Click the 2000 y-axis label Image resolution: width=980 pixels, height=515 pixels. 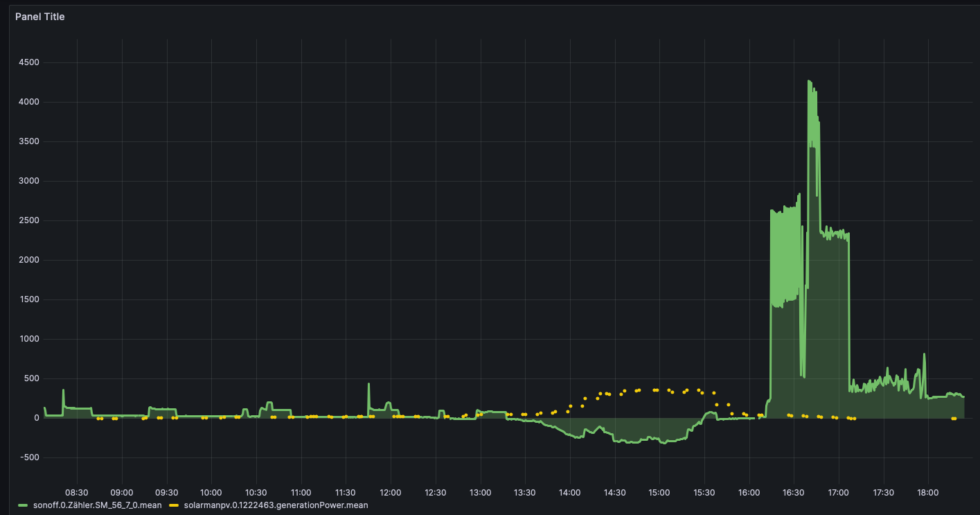coord(30,260)
